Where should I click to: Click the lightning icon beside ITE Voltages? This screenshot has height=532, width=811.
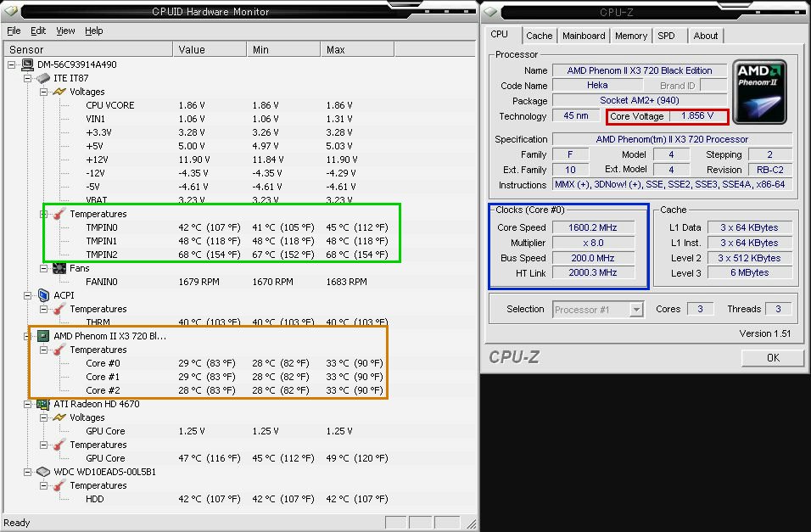coord(59,92)
